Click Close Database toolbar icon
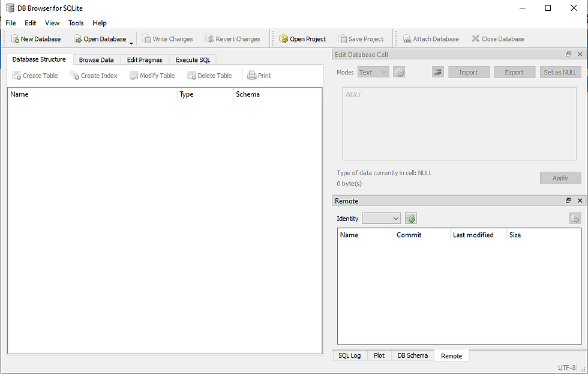This screenshot has height=374, width=588. (x=475, y=38)
